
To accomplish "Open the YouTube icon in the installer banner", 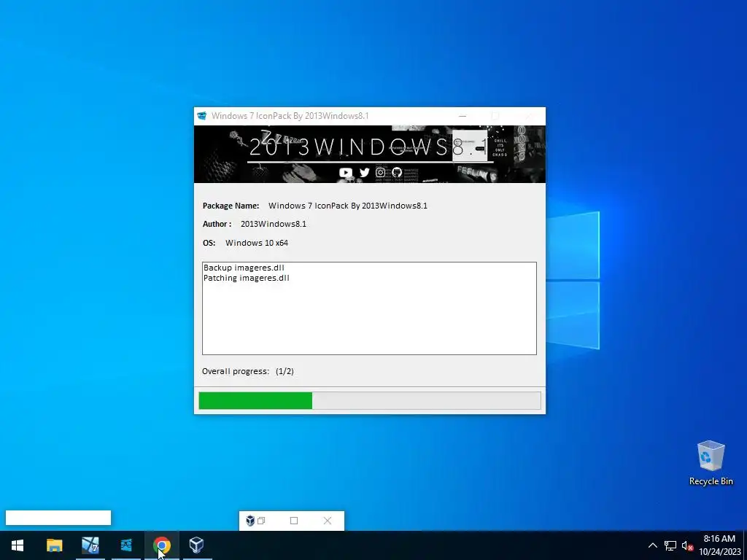I will (345, 172).
